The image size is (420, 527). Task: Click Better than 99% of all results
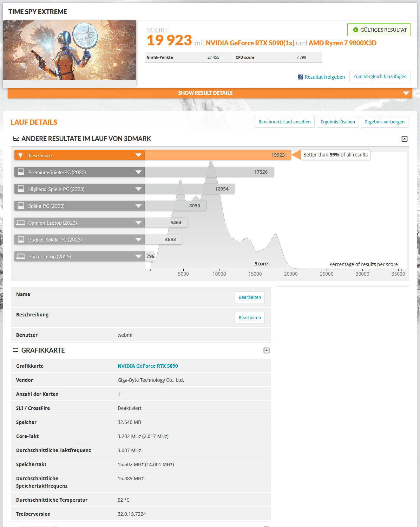[335, 155]
